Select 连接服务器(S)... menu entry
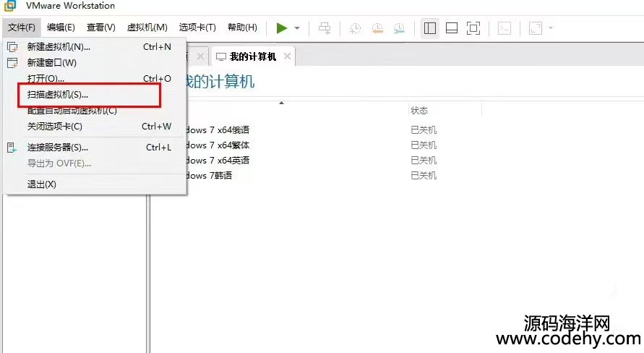Screen dimensions: 644x353 click(95, 147)
